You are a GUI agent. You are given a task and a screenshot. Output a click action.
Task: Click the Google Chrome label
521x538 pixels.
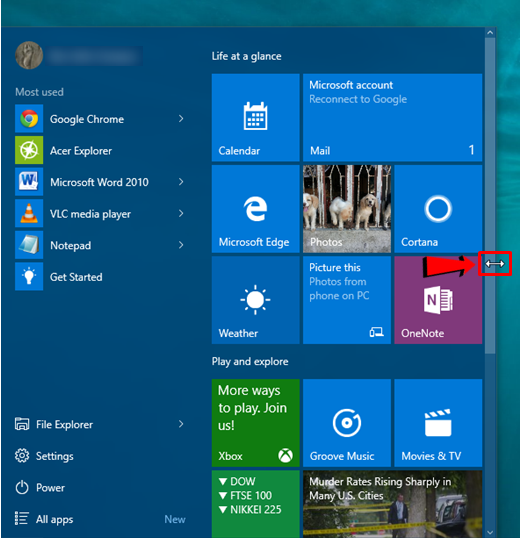pyautogui.click(x=87, y=119)
